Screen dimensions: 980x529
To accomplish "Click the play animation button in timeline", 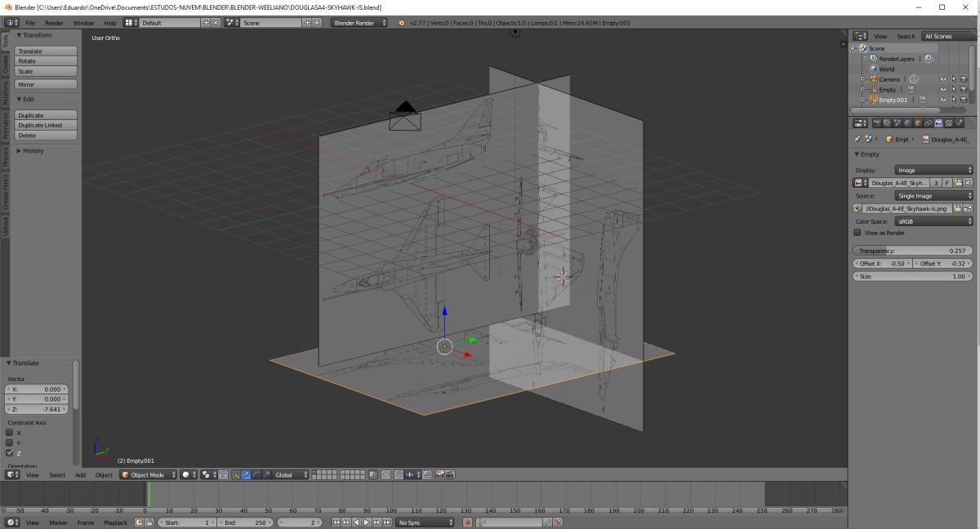I will tap(367, 522).
